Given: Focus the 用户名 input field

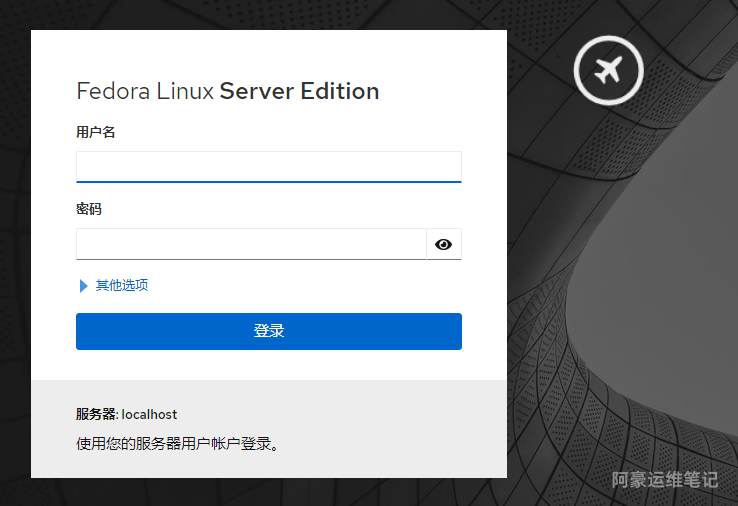Looking at the screenshot, I should click(268, 166).
